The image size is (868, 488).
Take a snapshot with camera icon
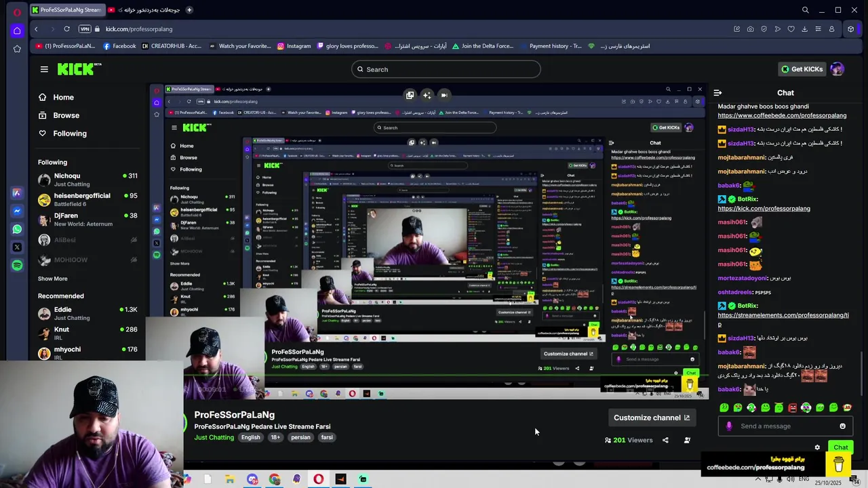[750, 29]
